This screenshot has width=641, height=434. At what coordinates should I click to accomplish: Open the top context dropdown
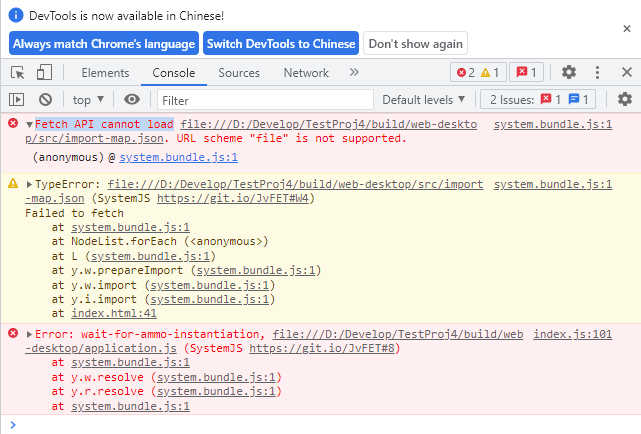coord(88,99)
